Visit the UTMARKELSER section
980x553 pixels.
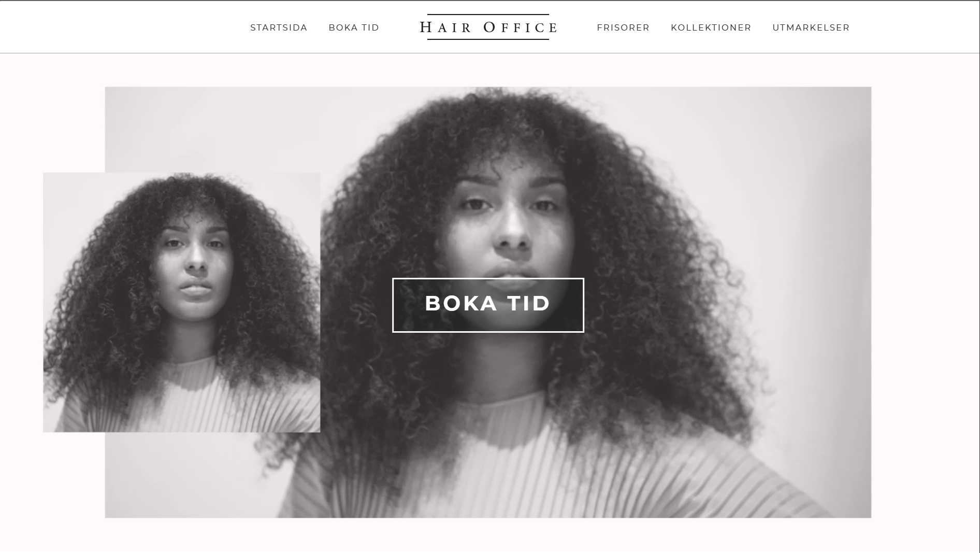811,27
